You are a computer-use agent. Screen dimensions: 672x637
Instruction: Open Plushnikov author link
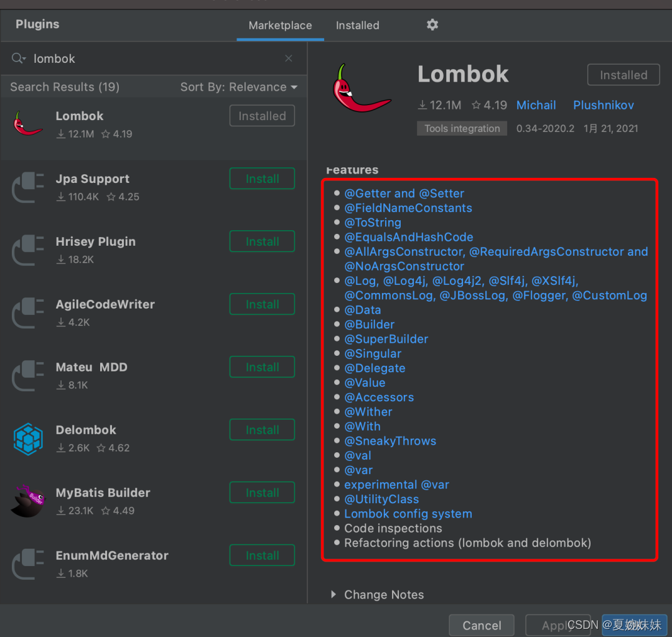[x=604, y=105]
